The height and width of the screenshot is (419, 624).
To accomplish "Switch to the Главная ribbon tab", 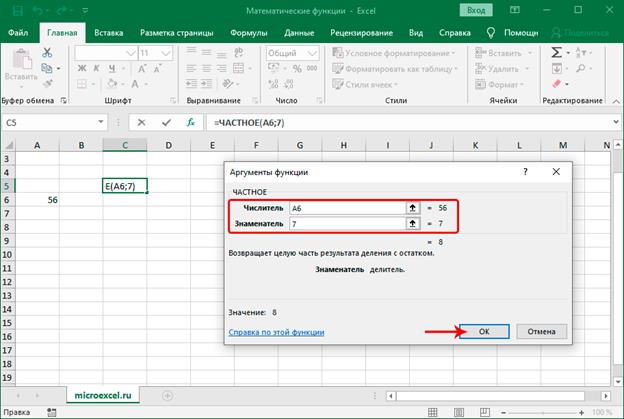I will pos(62,33).
